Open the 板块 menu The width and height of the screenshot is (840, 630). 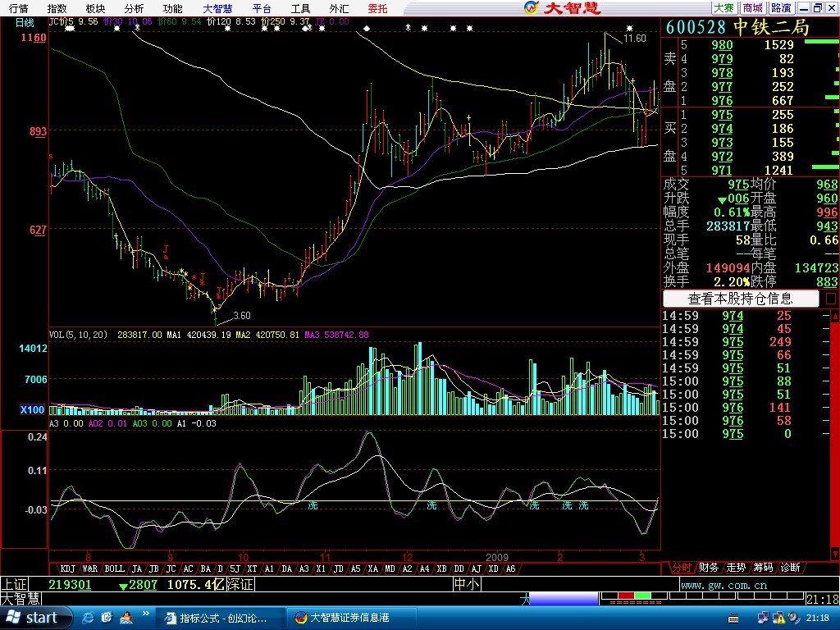95,8
